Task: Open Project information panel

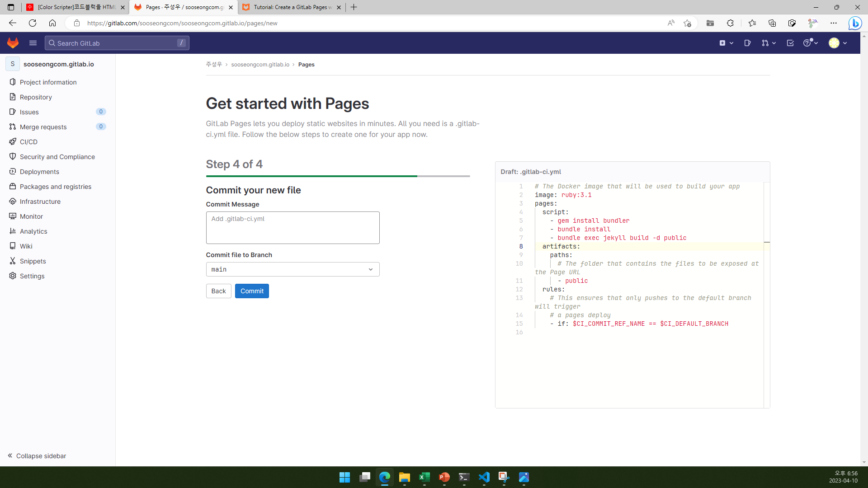Action: click(47, 82)
